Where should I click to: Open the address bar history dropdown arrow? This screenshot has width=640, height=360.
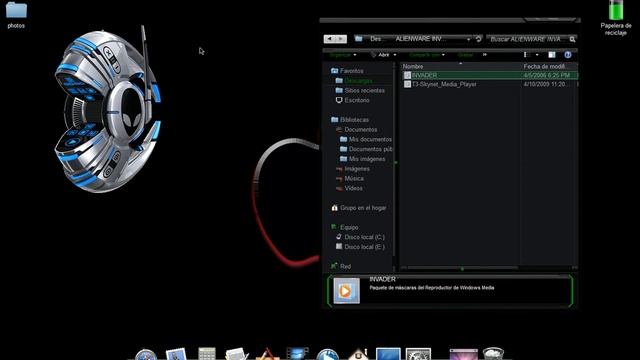468,39
